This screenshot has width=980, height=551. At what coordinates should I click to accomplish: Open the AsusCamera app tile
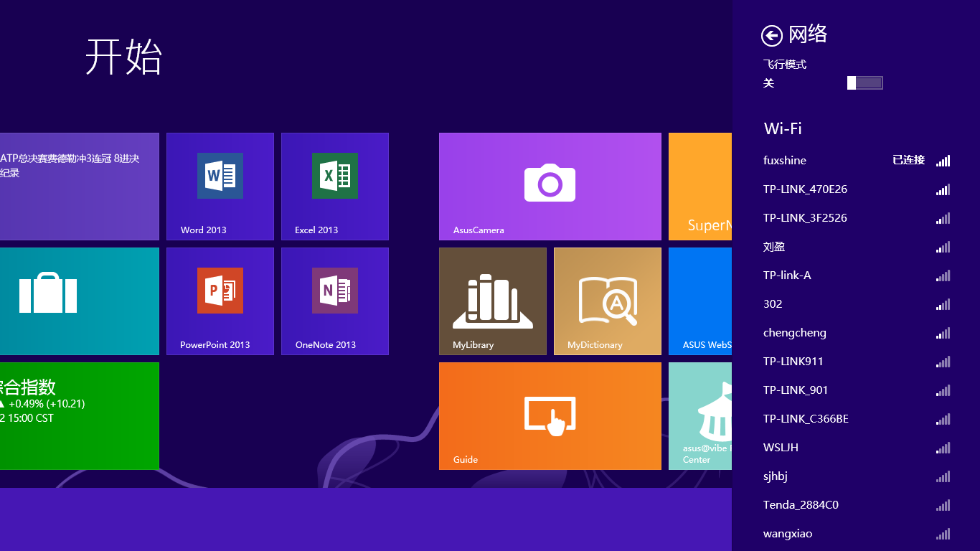coord(550,186)
